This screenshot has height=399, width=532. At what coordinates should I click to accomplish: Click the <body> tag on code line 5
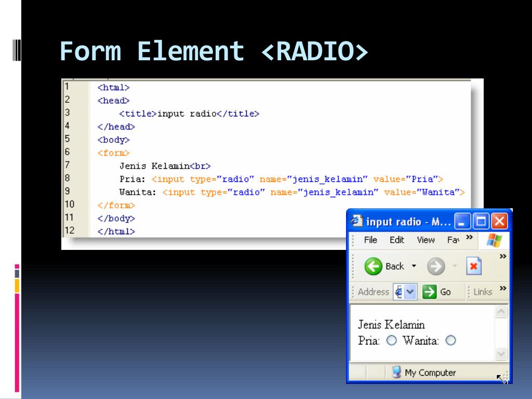point(114,140)
